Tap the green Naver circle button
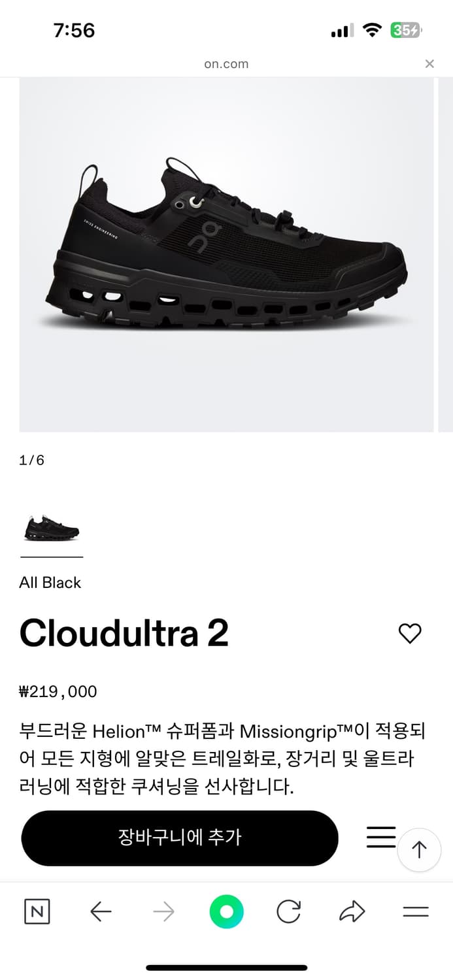 click(226, 911)
